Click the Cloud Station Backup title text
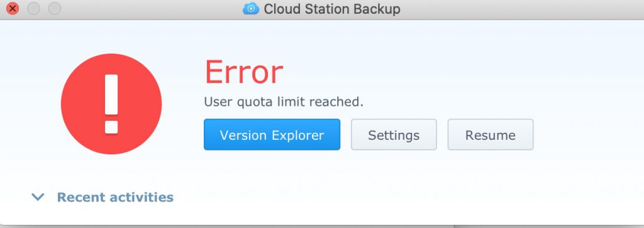The width and height of the screenshot is (644, 228). click(x=332, y=9)
